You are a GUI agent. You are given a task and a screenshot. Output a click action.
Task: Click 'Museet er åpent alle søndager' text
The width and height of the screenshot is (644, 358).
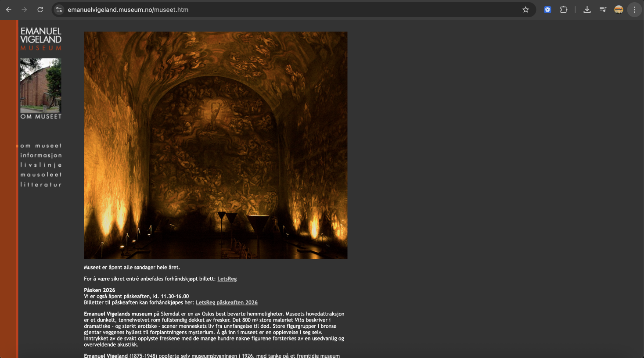pos(132,268)
